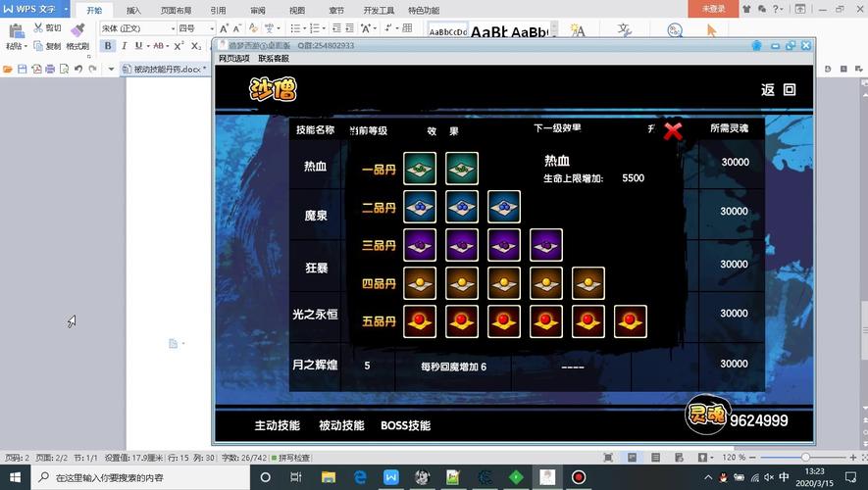Click the print preview icon
Viewport: 868px width, 490px height.
click(x=64, y=70)
